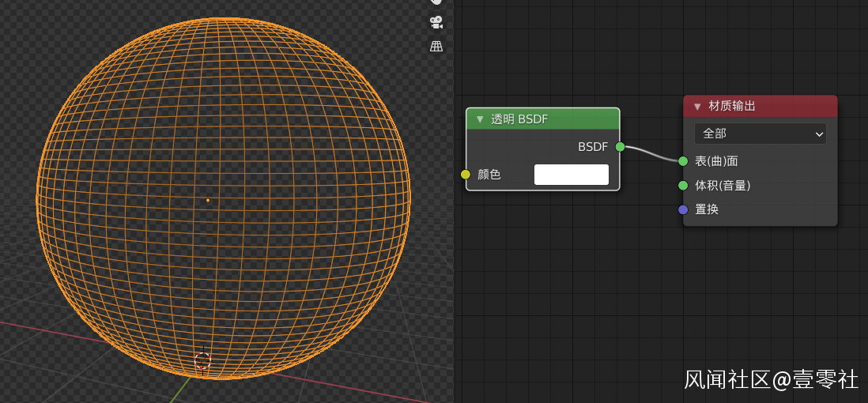Toggle the camera view icon
Viewport: 868px width, 403px height.
point(436,22)
